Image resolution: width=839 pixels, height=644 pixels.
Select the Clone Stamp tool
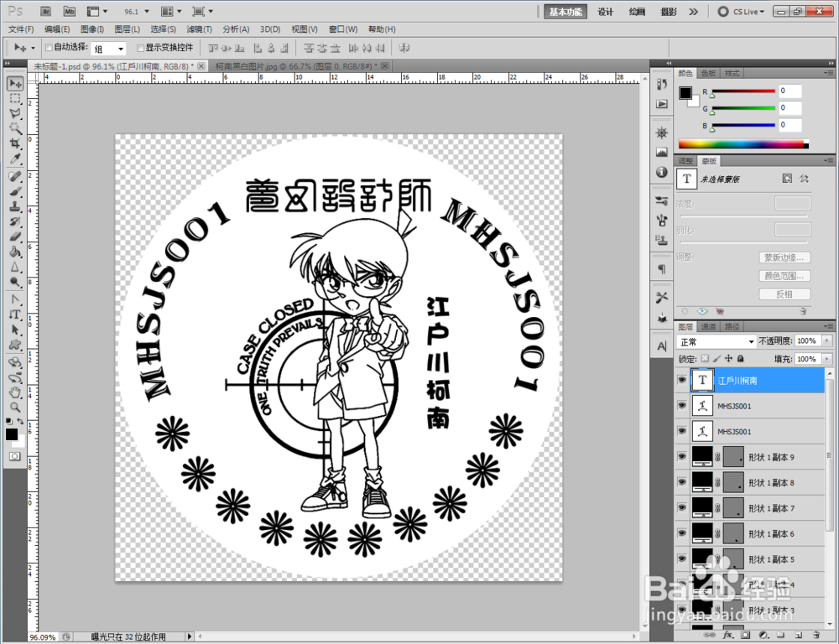(x=15, y=206)
